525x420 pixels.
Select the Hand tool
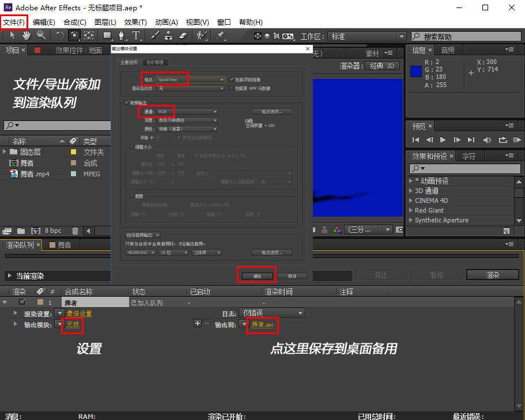click(x=27, y=35)
